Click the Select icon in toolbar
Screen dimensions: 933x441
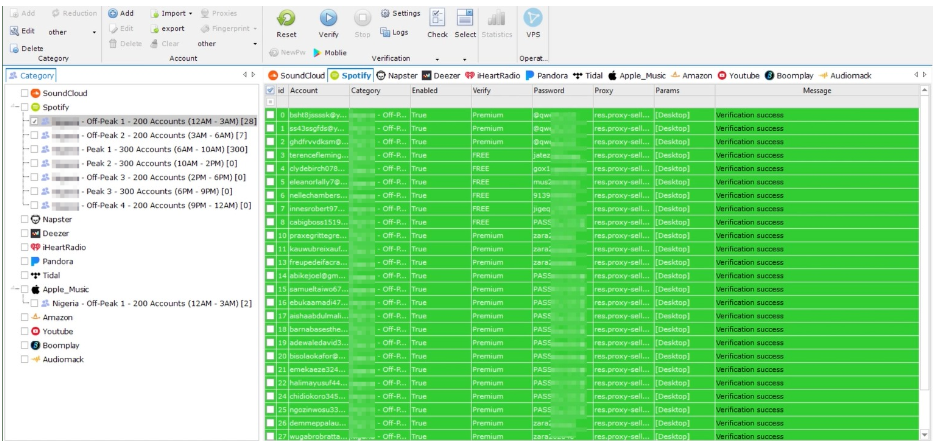465,18
